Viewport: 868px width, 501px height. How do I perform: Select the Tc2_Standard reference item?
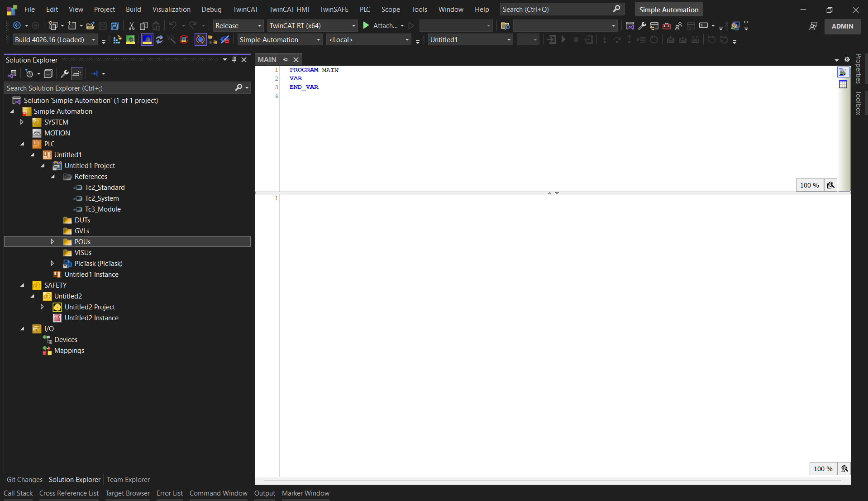[x=105, y=188]
